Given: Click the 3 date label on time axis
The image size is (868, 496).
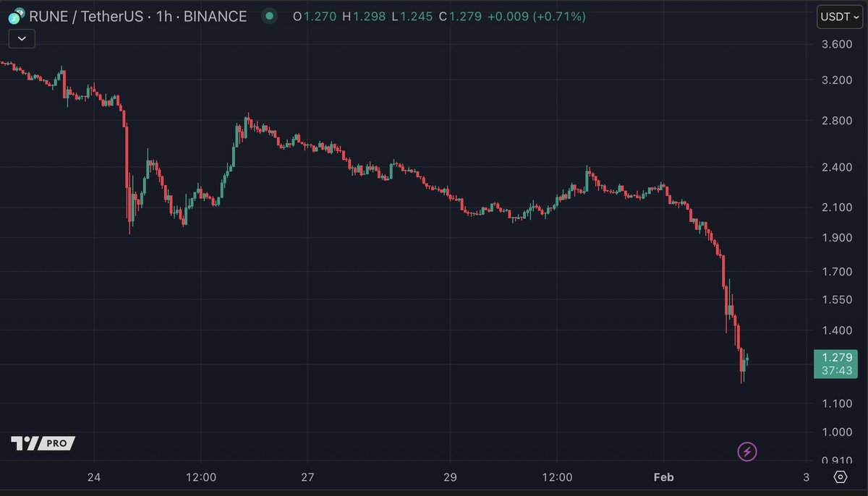Looking at the screenshot, I should click(x=806, y=477).
